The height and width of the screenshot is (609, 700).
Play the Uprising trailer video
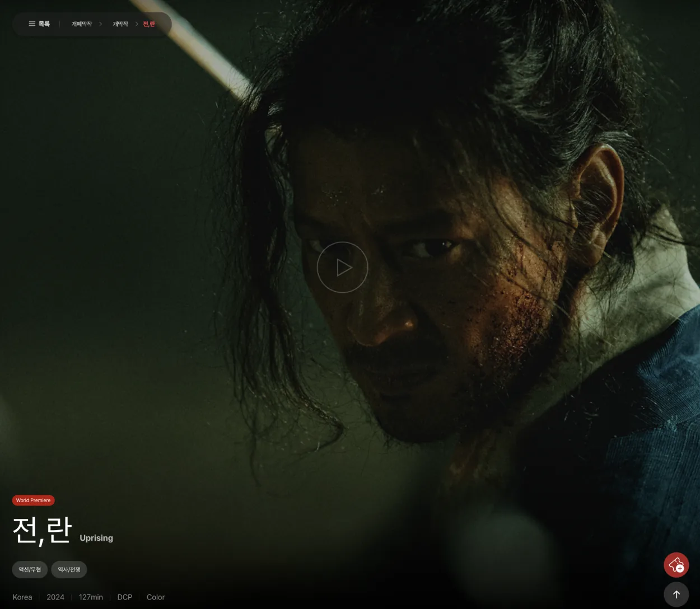(x=342, y=268)
